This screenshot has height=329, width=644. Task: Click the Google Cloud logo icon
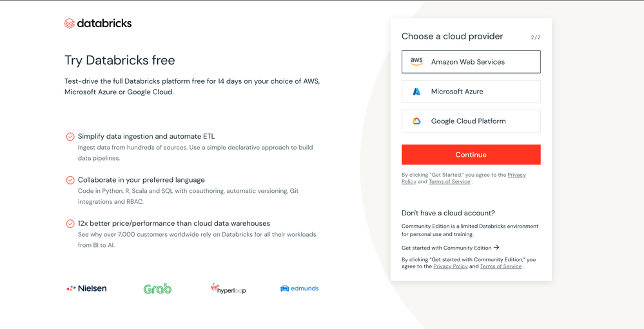(x=416, y=121)
